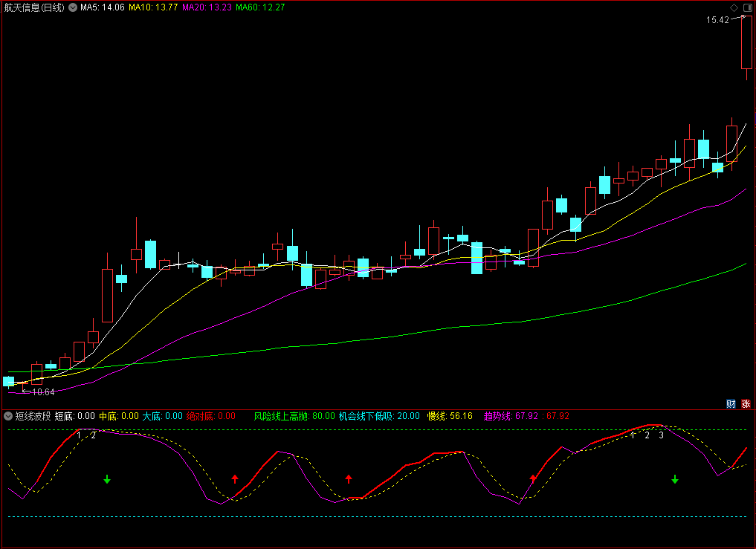Click the 大底: 0.00 value

[x=163, y=416]
